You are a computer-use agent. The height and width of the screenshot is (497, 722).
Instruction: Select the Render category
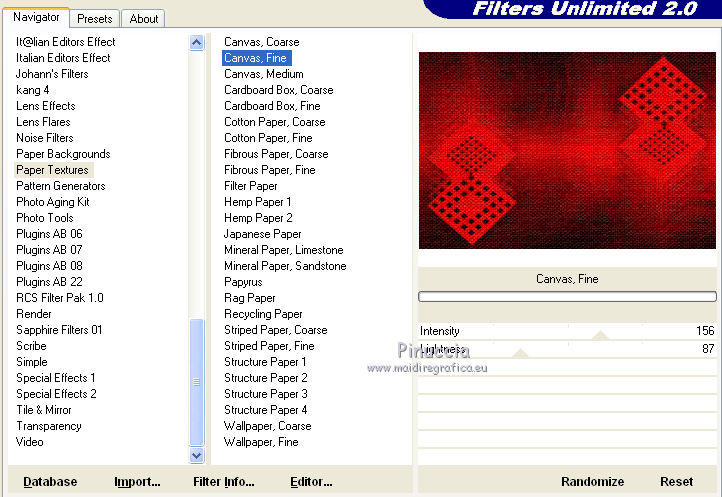(34, 314)
